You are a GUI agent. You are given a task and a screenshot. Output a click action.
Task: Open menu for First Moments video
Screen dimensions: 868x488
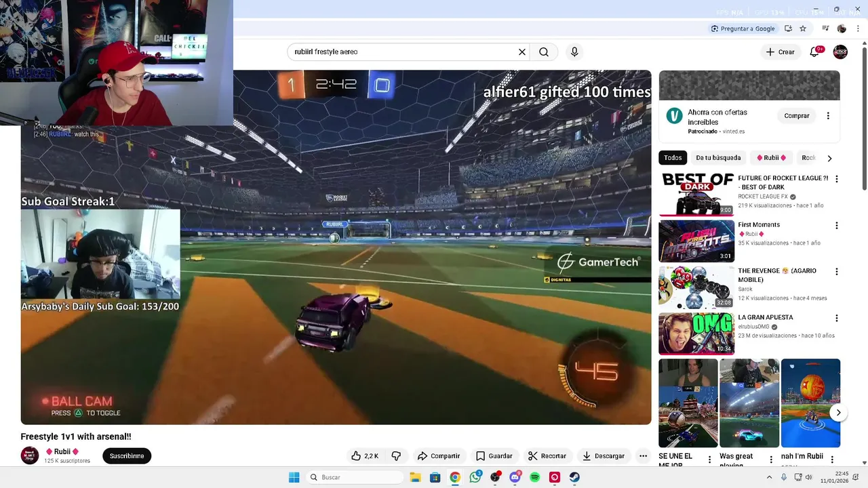click(x=836, y=225)
